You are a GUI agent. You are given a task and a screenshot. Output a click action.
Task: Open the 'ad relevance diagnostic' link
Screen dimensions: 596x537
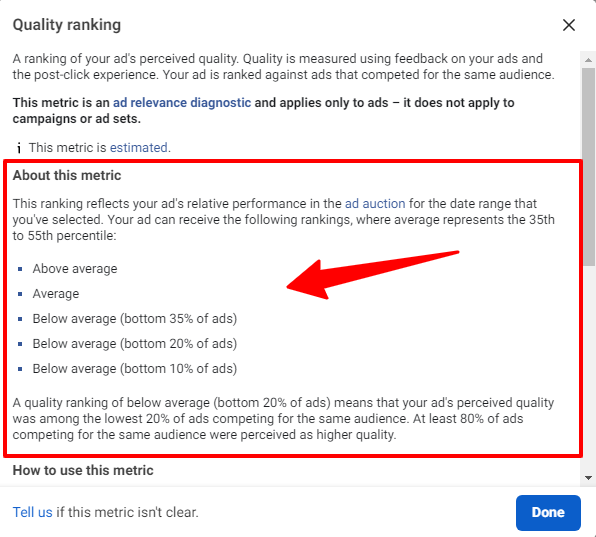pos(182,103)
